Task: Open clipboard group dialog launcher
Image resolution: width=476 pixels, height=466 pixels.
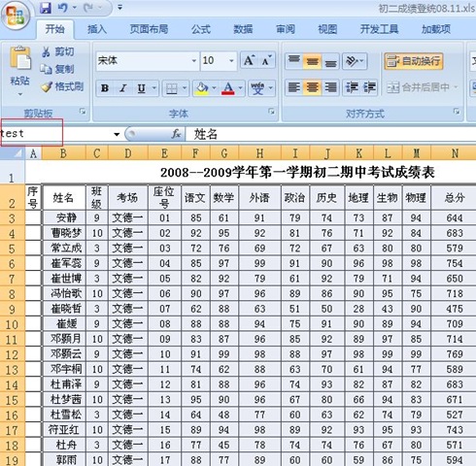Action: 83,112
